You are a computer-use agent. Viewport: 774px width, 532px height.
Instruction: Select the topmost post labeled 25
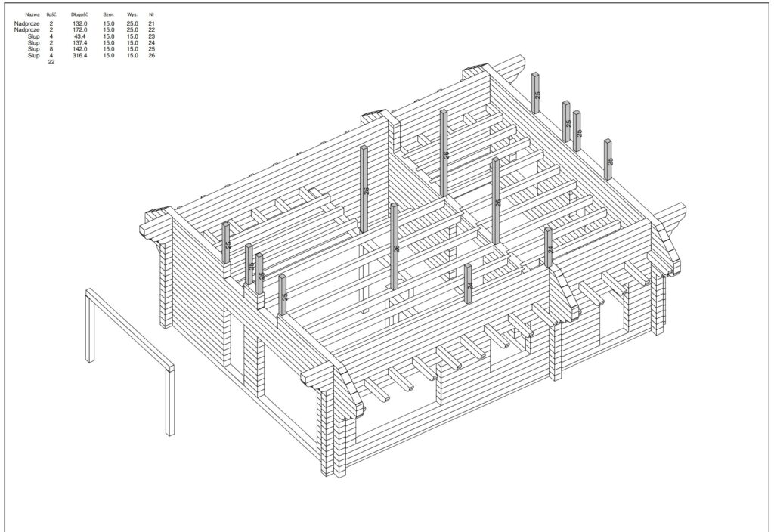coord(536,92)
